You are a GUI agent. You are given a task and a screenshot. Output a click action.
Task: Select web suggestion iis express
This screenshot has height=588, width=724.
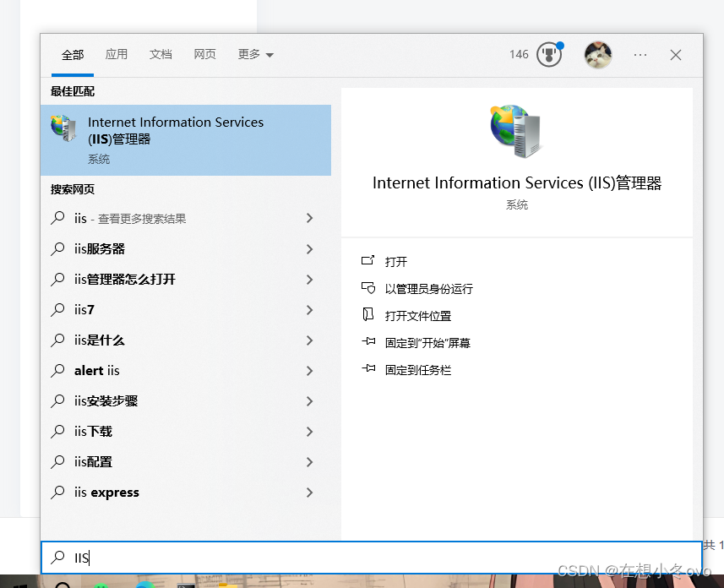pyautogui.click(x=186, y=493)
